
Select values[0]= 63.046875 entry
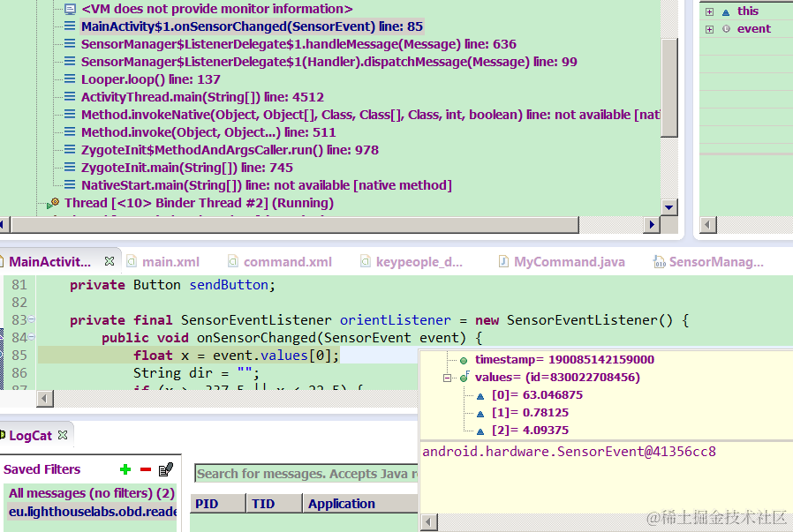pyautogui.click(x=537, y=395)
